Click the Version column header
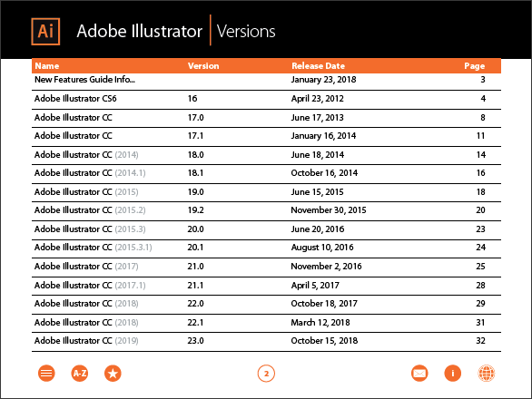 coord(203,66)
